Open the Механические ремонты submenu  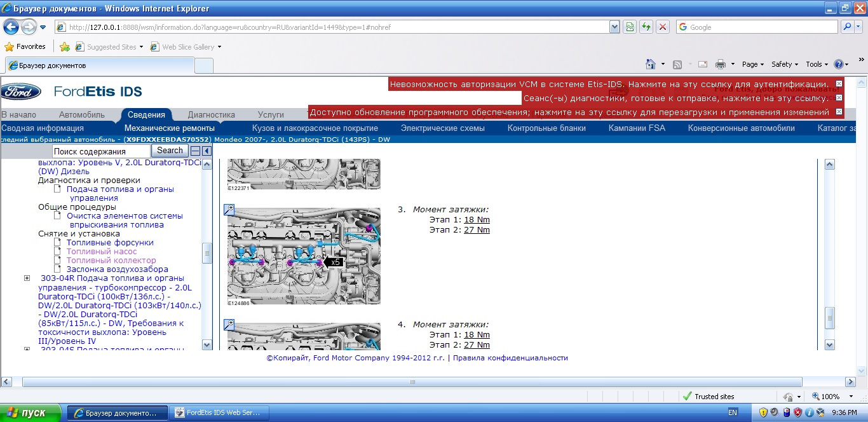(170, 128)
